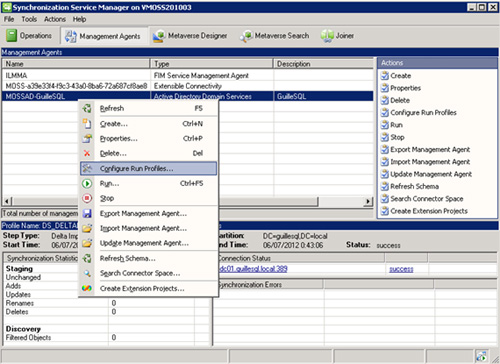Click Search Connector Space magnifier icon
The width and height of the screenshot is (500, 364).
coord(87,273)
